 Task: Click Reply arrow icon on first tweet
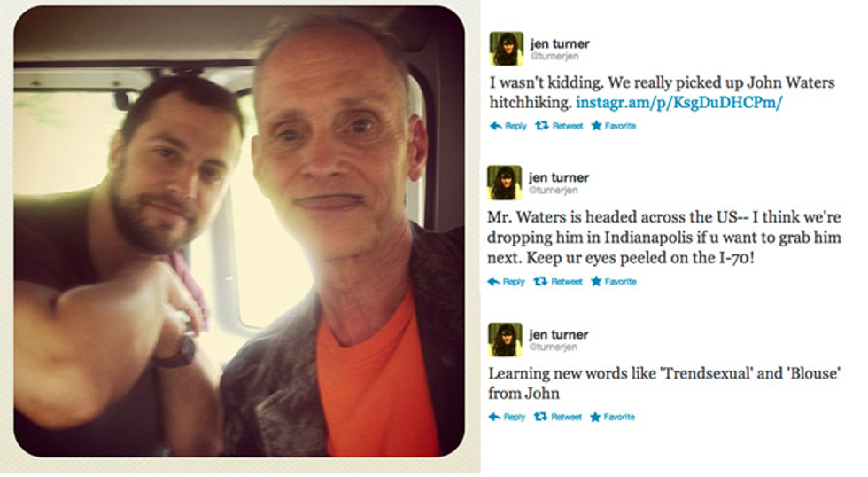coord(495,126)
